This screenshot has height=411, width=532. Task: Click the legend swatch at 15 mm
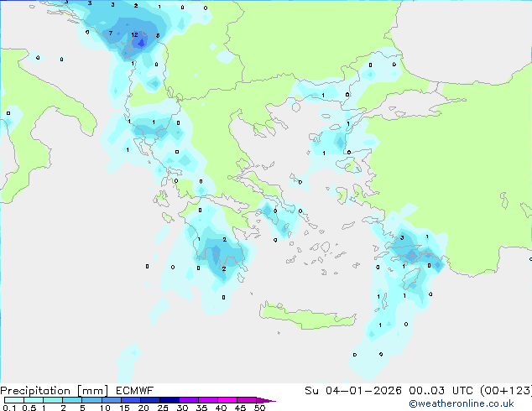coord(130,401)
